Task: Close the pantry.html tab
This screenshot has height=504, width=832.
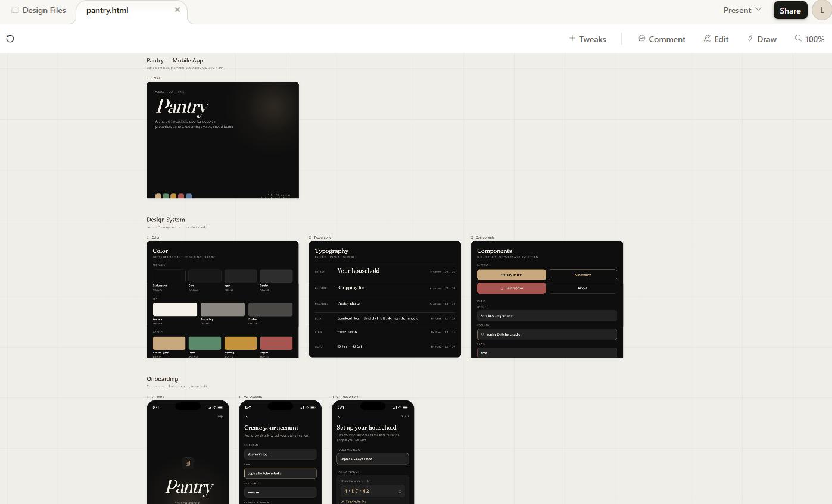Action: pos(177,10)
